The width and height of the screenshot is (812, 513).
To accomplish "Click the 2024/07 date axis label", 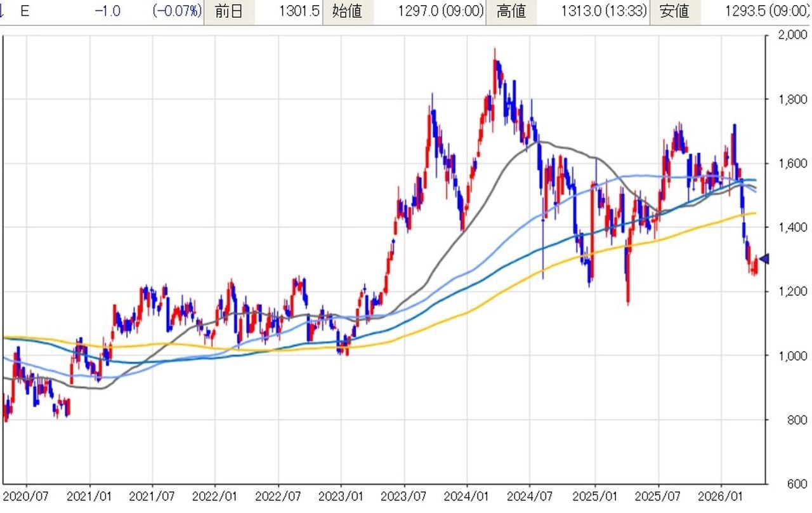I will pos(530,495).
